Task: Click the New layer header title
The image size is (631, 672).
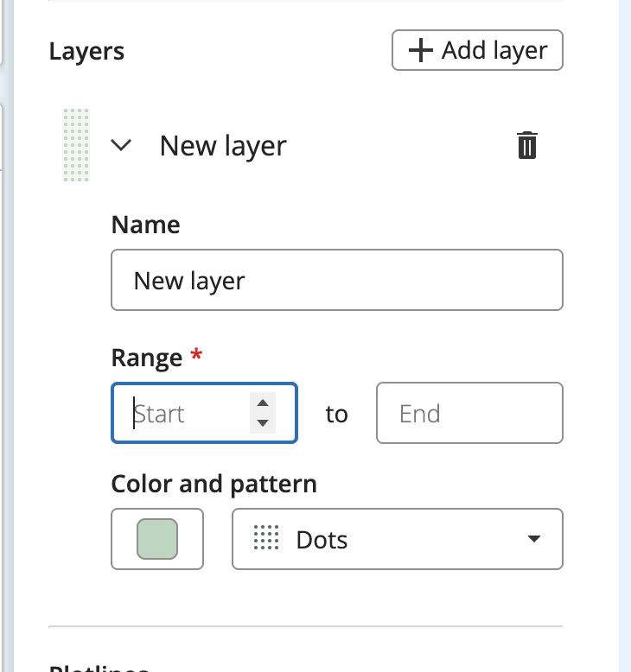Action: pos(223,146)
